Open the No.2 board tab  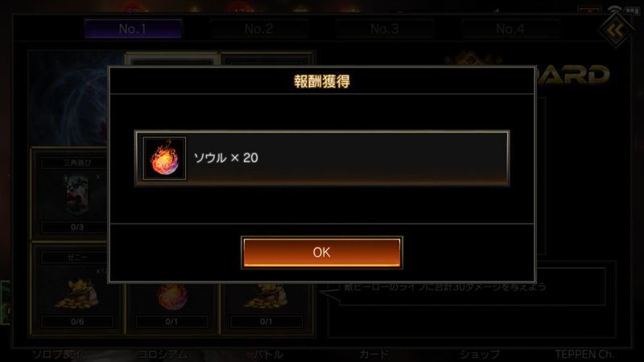(258, 29)
